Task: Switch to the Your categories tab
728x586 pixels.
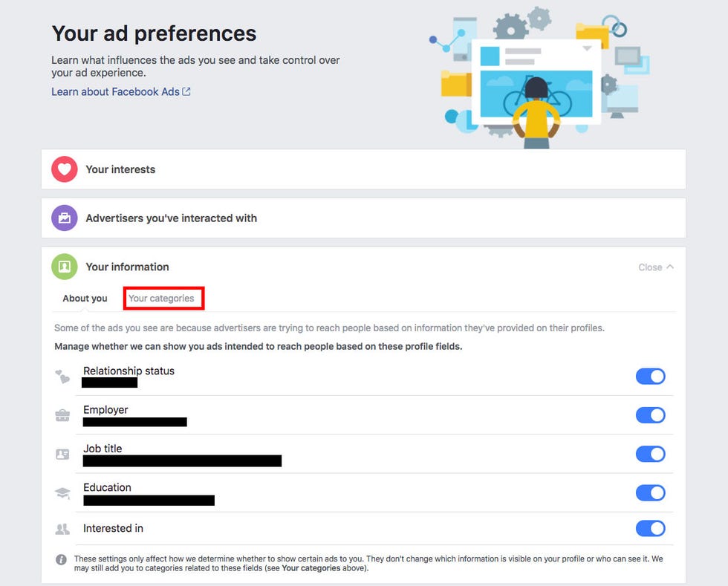Action: [x=161, y=298]
